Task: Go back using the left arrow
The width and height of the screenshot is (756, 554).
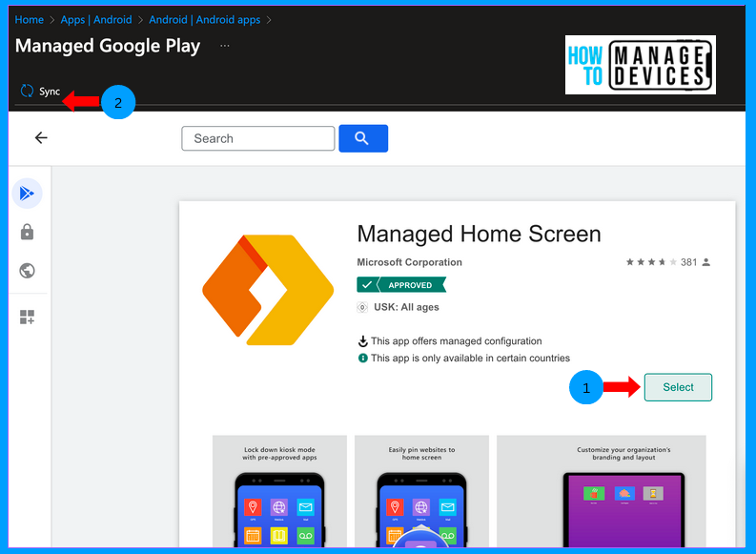Action: [41, 138]
